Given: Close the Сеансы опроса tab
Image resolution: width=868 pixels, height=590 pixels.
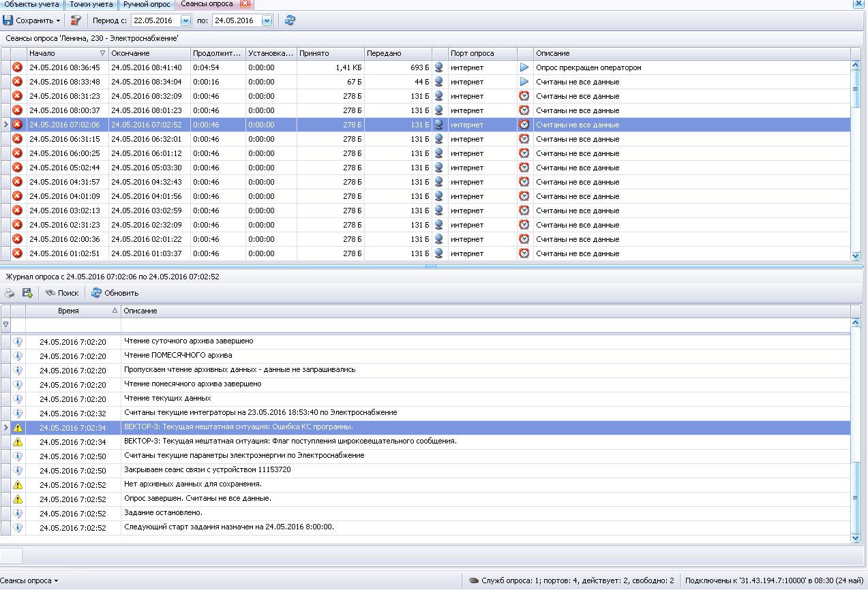Looking at the screenshot, I should click(x=245, y=4).
